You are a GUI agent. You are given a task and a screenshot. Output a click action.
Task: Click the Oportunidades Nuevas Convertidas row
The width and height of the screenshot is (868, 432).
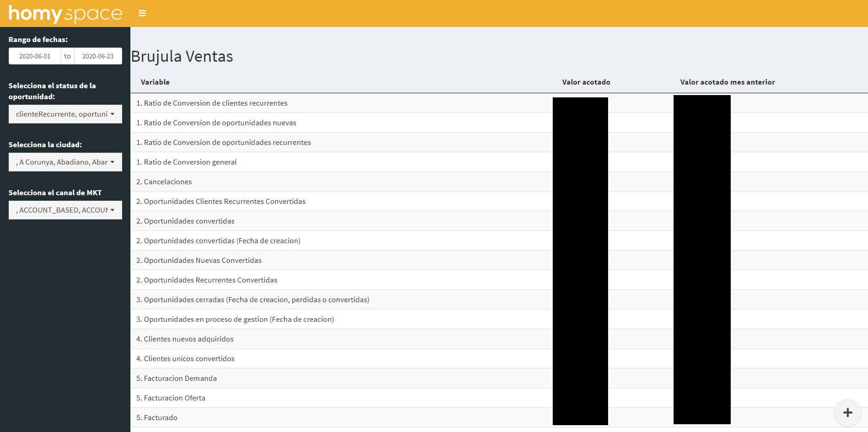[x=203, y=261]
